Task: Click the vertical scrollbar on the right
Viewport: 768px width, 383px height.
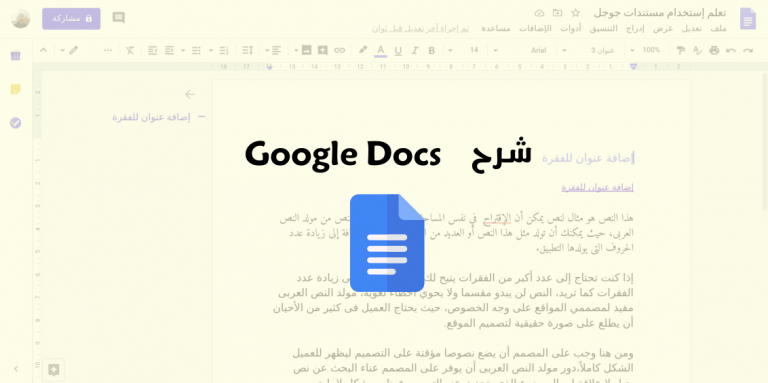Action: 765,141
